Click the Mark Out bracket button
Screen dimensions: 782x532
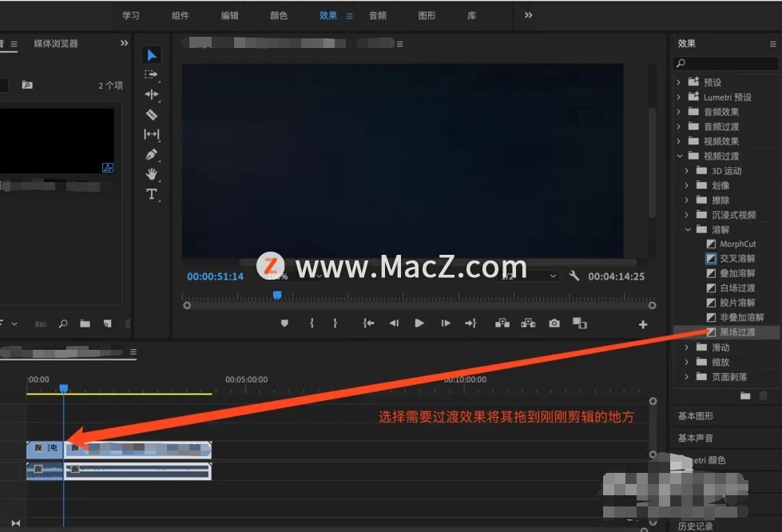tap(335, 324)
